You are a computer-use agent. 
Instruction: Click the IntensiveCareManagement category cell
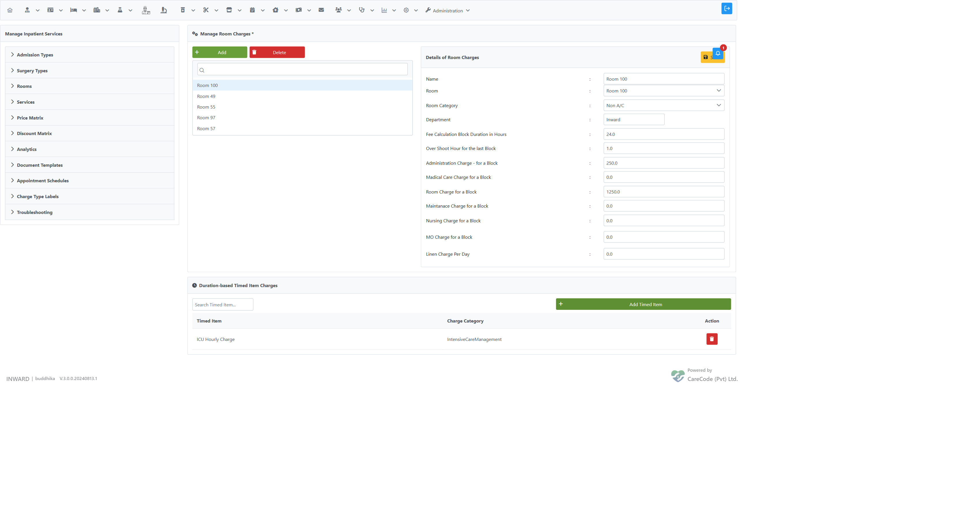(x=474, y=339)
